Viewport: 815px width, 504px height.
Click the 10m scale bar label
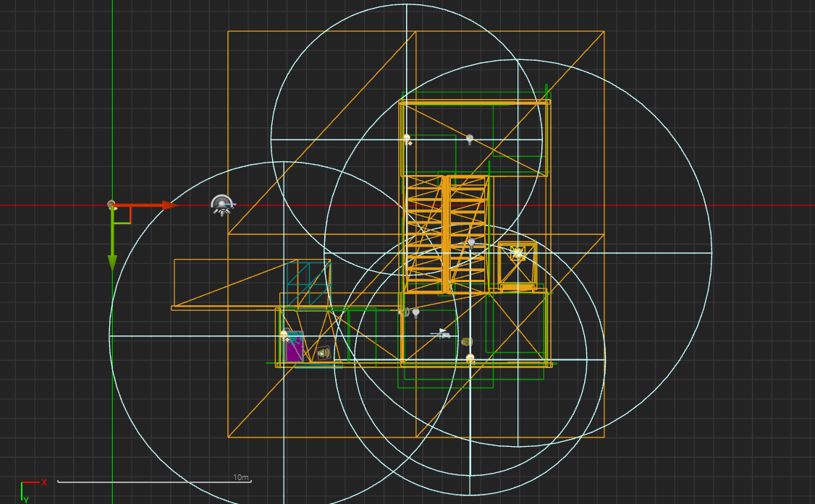pyautogui.click(x=241, y=478)
